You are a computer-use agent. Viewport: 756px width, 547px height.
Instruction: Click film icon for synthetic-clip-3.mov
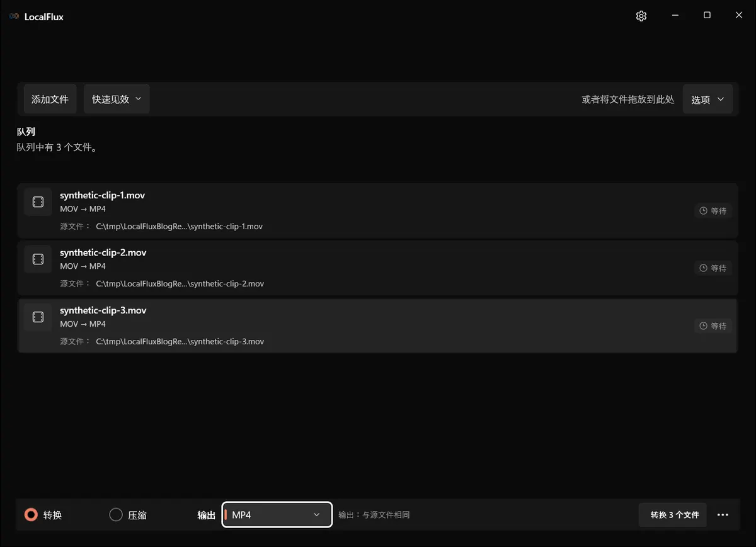click(38, 317)
